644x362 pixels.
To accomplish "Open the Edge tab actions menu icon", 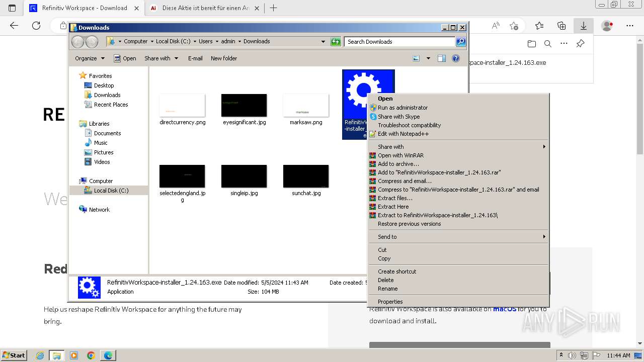I will point(12,8).
